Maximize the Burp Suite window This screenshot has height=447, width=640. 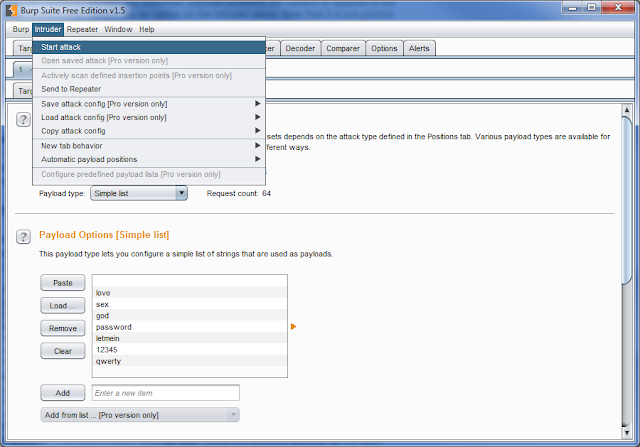[592, 7]
